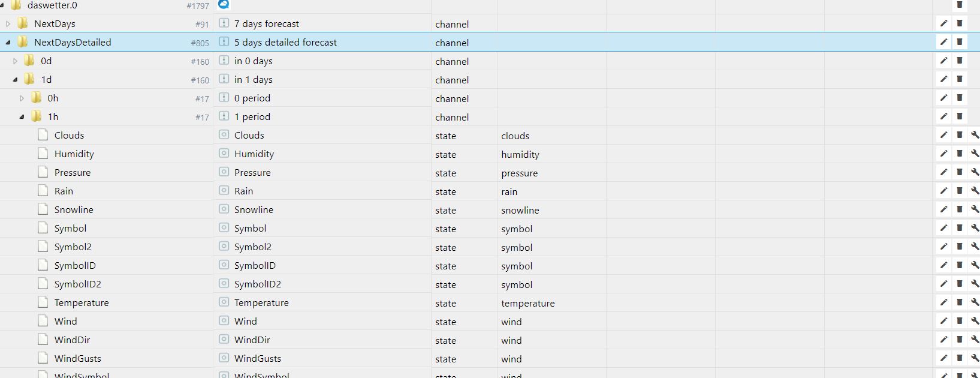The image size is (980, 378).
Task: Expand the NextDays folder
Action: tap(8, 24)
